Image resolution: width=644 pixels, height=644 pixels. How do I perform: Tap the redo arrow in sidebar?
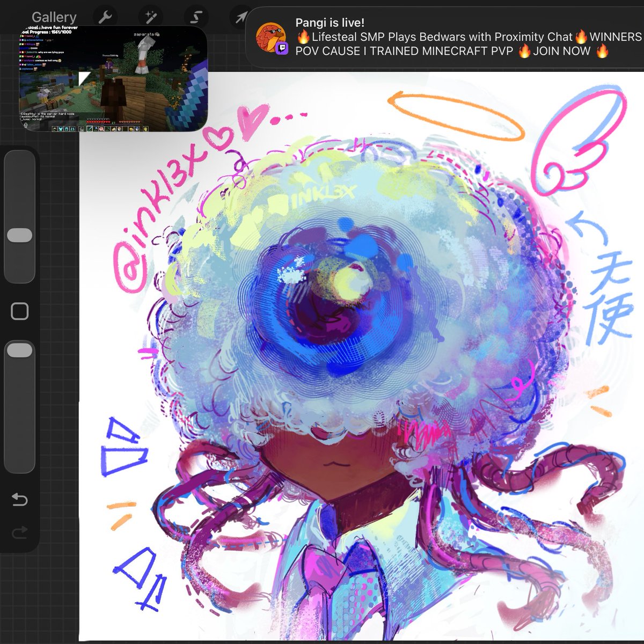point(20,532)
